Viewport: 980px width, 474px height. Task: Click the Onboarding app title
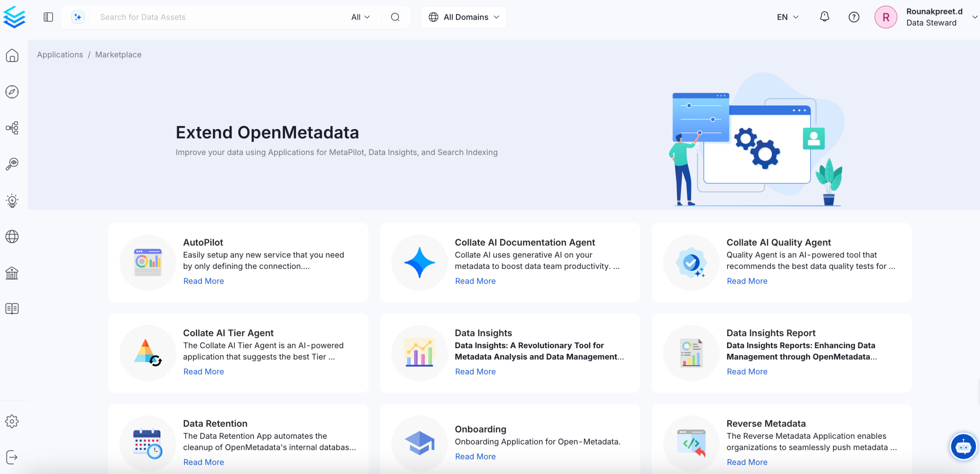click(x=481, y=429)
